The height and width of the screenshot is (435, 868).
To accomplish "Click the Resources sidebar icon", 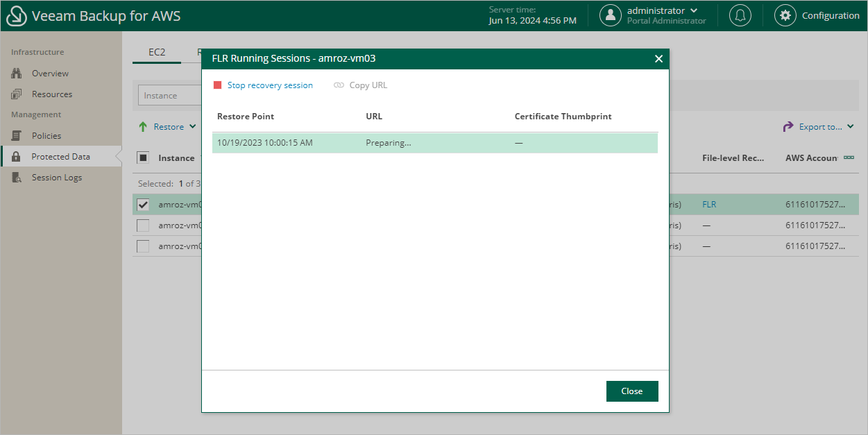I will 17,94.
